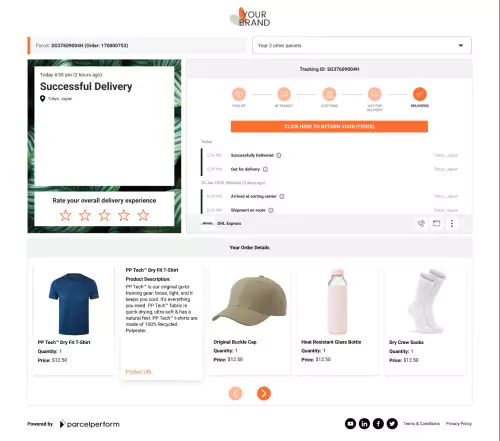
Task: Click the In Transit progress step icon
Action: [x=284, y=94]
